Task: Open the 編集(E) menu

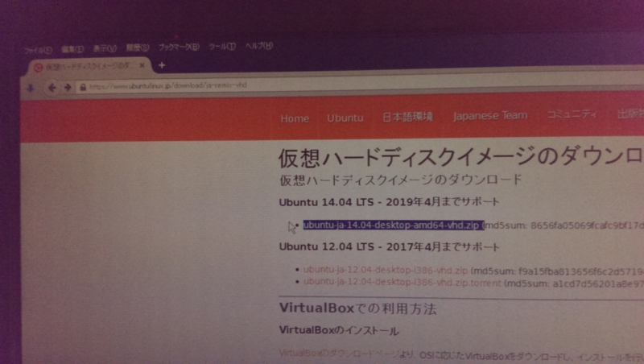Action: tap(72, 49)
